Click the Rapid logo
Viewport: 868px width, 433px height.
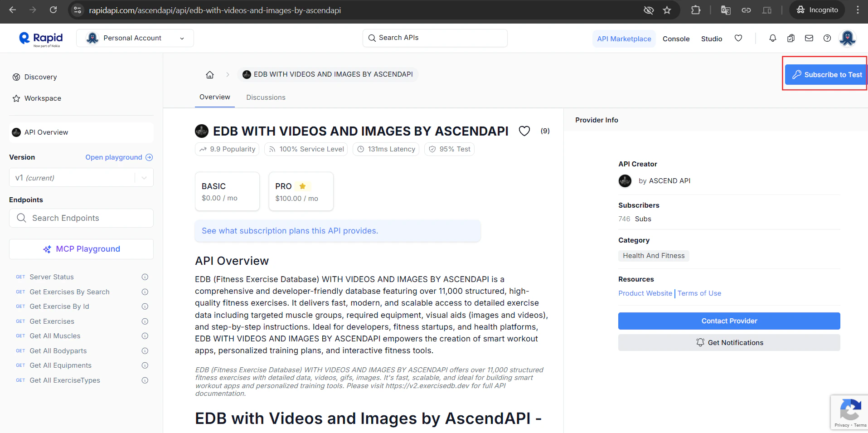click(41, 39)
